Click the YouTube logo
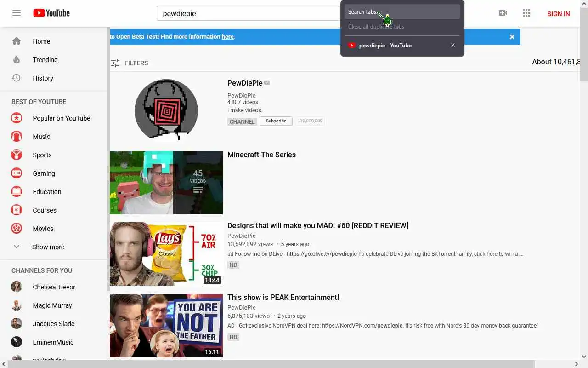This screenshot has height=368, width=588. point(51,13)
